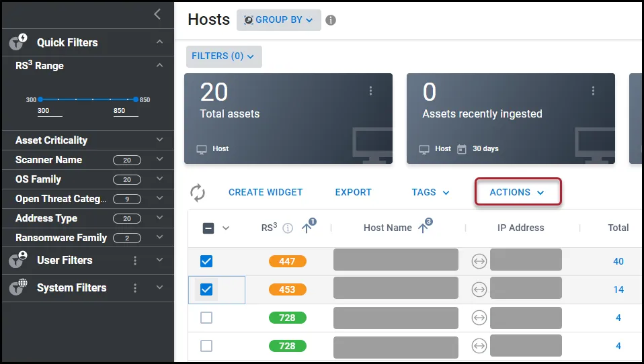Expand the User Filters section
644x364 pixels.
pos(160,260)
